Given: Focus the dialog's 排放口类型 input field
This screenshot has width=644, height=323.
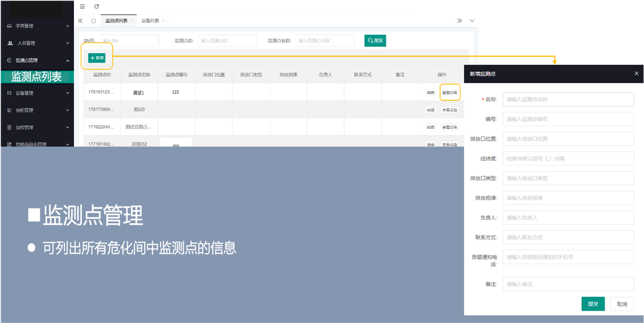Looking at the screenshot, I should (568, 178).
